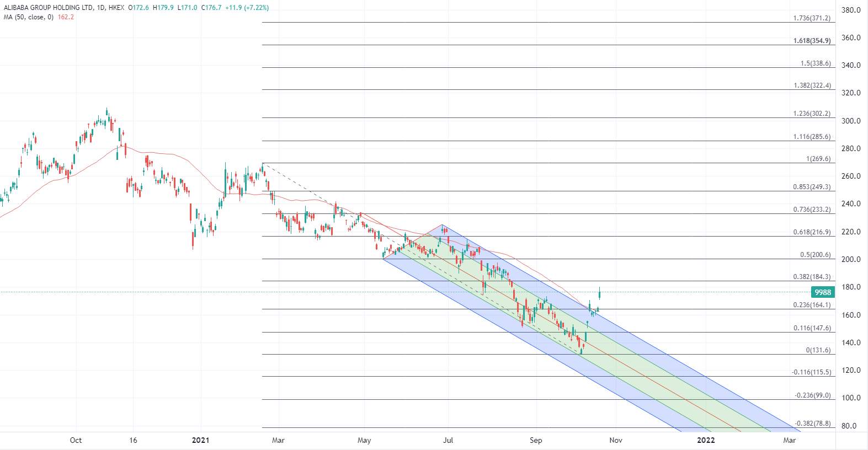Pick the 1.236(302.2) Fibonacci level label

[x=812, y=114]
